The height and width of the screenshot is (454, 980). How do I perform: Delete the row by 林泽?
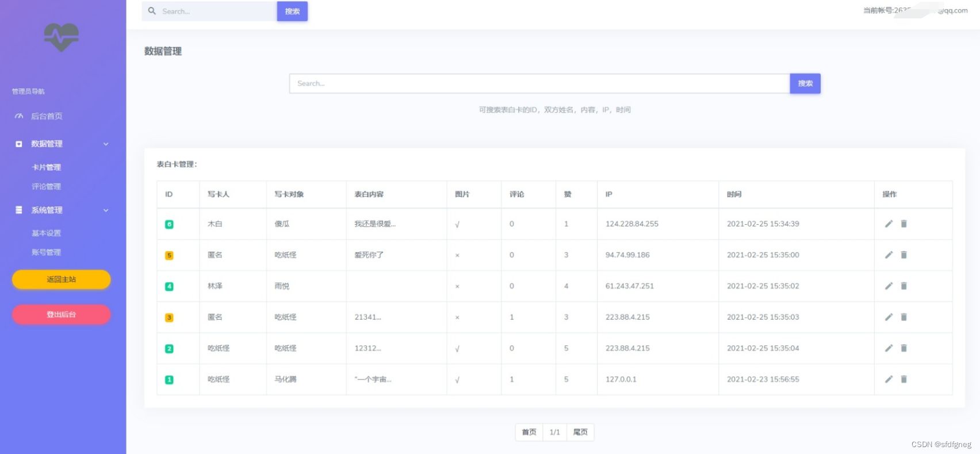point(904,286)
